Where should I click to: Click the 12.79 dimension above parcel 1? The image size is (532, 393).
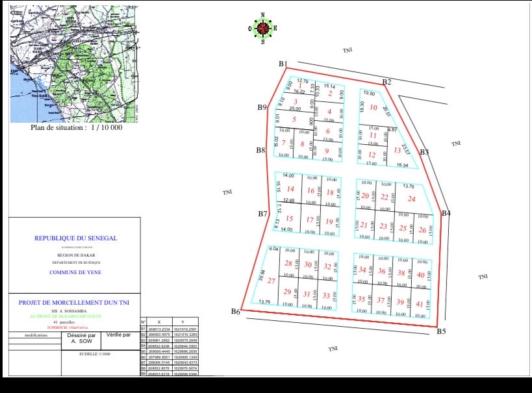(303, 81)
